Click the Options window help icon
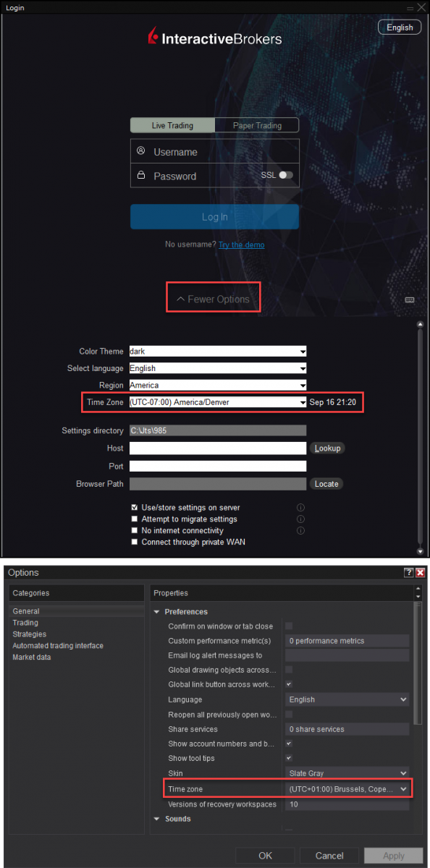This screenshot has width=430, height=868. point(409,572)
